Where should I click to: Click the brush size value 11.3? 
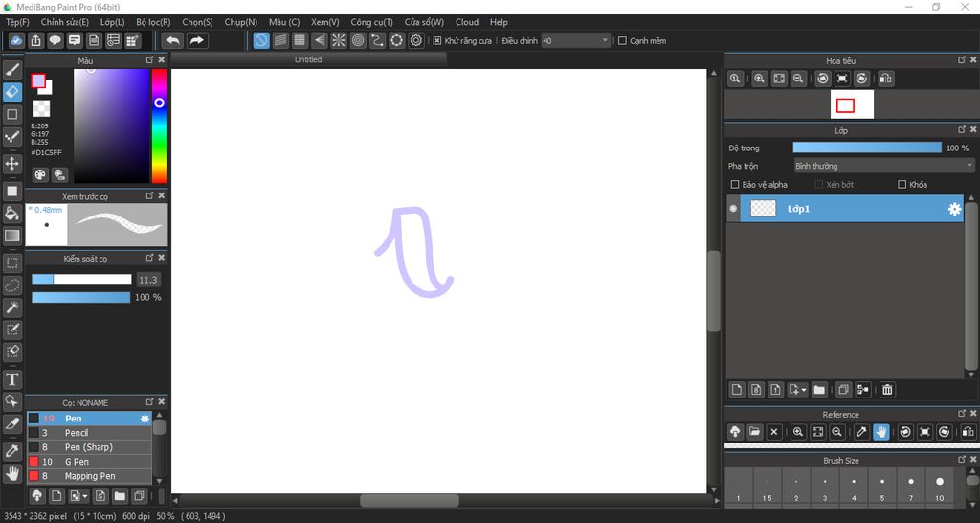click(148, 280)
